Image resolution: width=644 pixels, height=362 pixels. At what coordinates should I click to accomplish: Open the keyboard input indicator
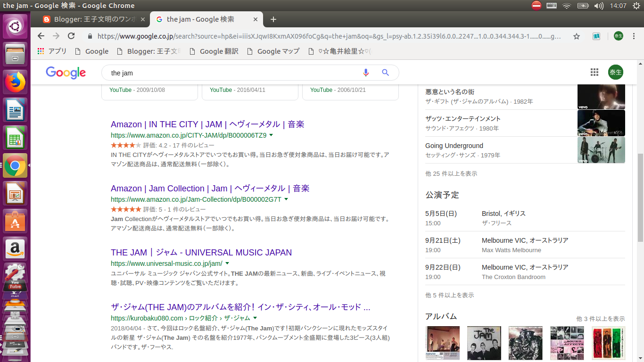(x=551, y=6)
